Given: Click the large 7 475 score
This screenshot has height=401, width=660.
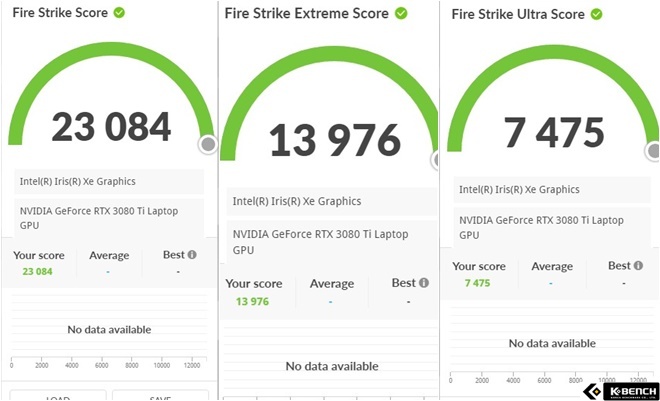Looking at the screenshot, I should pos(554,133).
